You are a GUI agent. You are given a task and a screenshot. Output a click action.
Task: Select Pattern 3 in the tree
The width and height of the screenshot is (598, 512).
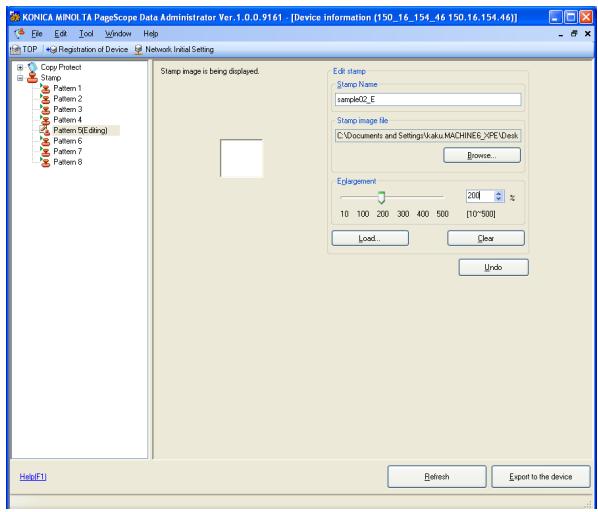pyautogui.click(x=68, y=109)
